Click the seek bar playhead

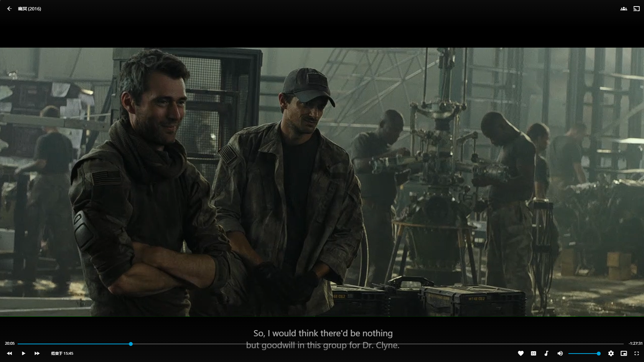pyautogui.click(x=131, y=344)
